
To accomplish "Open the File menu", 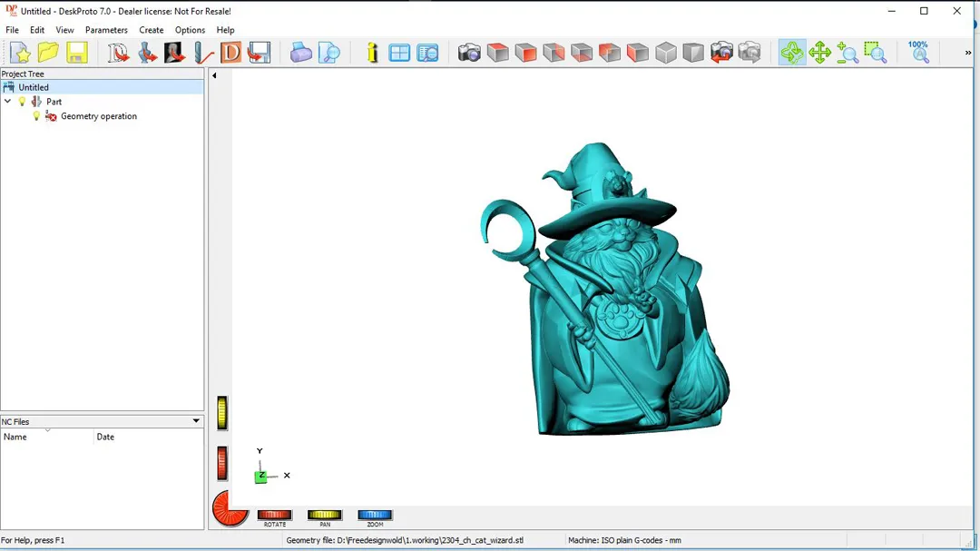I will tap(12, 29).
